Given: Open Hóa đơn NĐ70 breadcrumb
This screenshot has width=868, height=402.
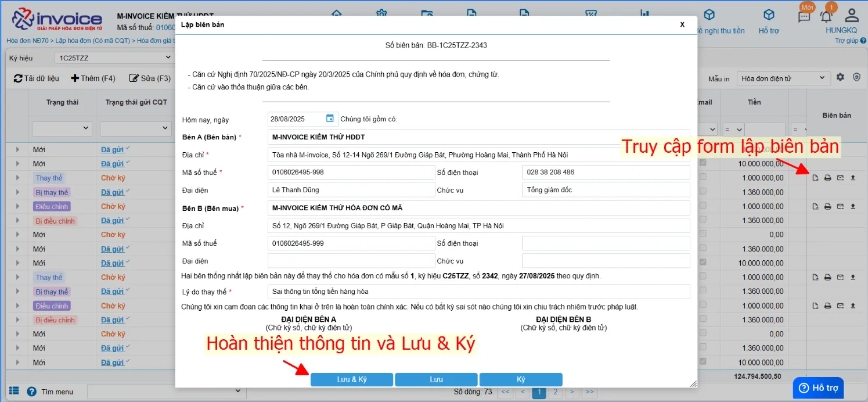Looking at the screenshot, I should 28,41.
